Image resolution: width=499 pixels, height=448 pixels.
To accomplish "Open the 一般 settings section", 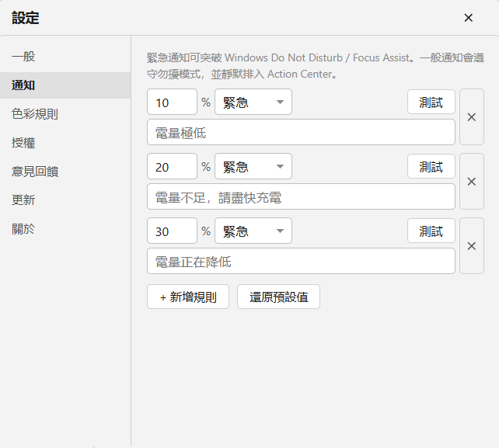I will tap(65, 57).
